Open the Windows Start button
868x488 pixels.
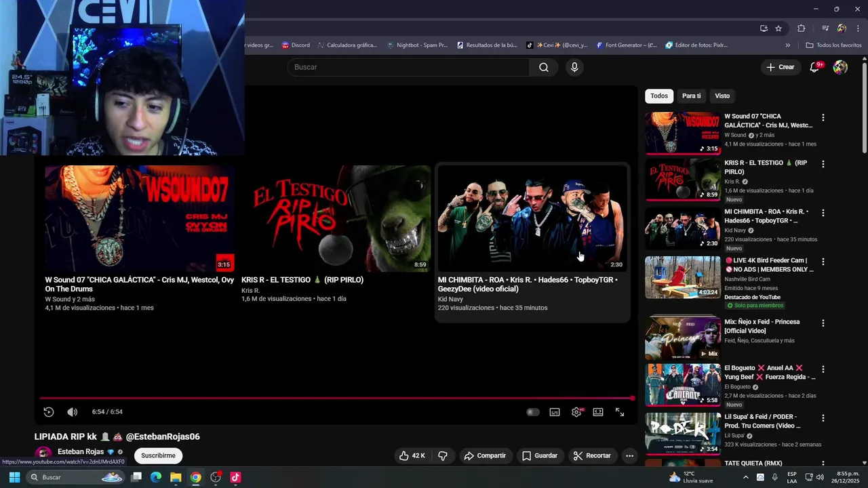14,477
